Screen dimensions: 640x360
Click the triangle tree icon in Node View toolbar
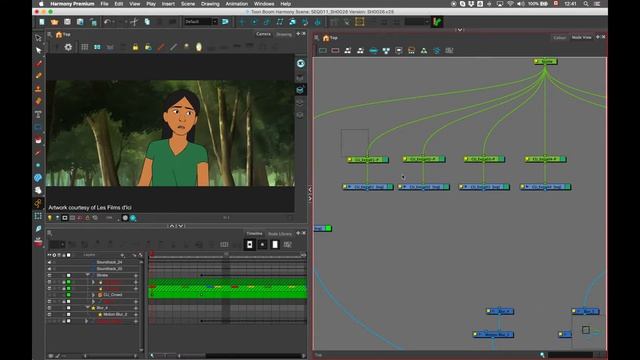coord(424,51)
